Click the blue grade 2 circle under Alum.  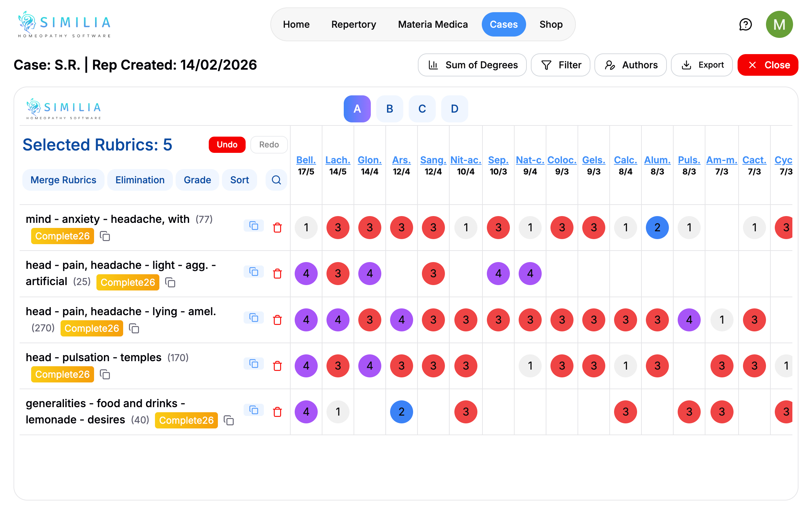pyautogui.click(x=657, y=228)
